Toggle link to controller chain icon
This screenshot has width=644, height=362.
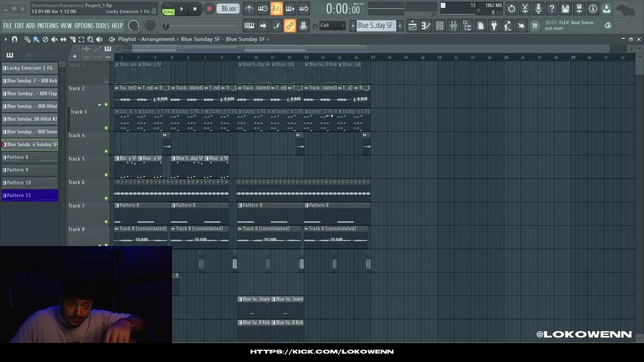point(290,26)
